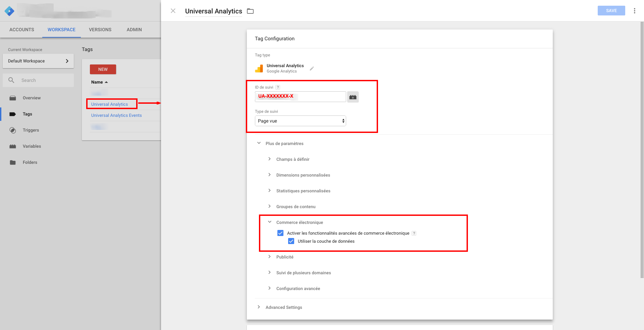The width and height of the screenshot is (644, 330).
Task: Switch to WORKSPACE tab
Action: click(61, 30)
